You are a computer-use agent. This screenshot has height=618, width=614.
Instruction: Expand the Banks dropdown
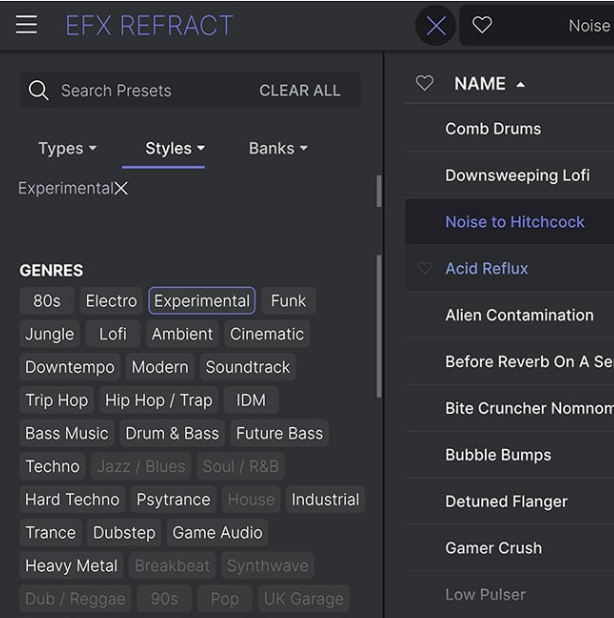[277, 148]
